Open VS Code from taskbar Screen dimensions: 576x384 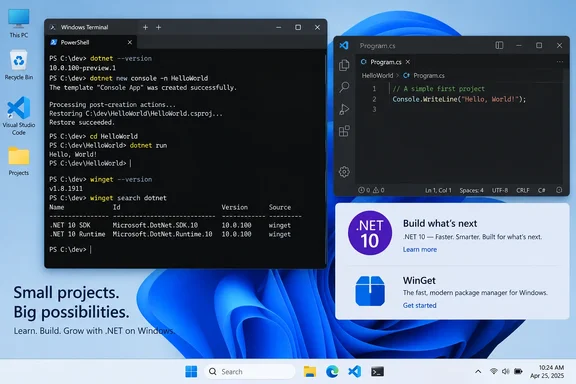(354, 372)
